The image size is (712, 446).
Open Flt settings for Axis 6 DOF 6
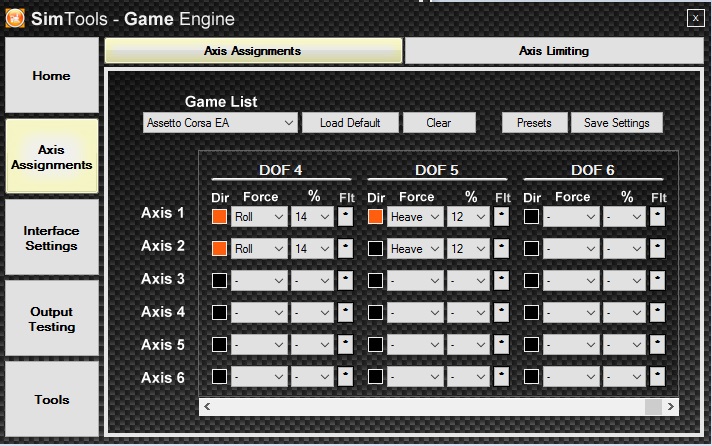click(x=657, y=377)
